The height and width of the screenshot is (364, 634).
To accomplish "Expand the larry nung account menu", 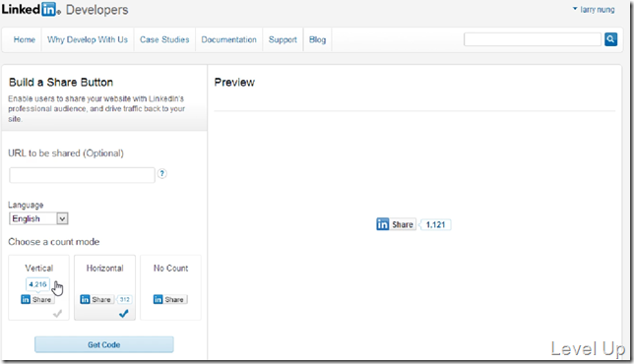I will click(x=594, y=9).
